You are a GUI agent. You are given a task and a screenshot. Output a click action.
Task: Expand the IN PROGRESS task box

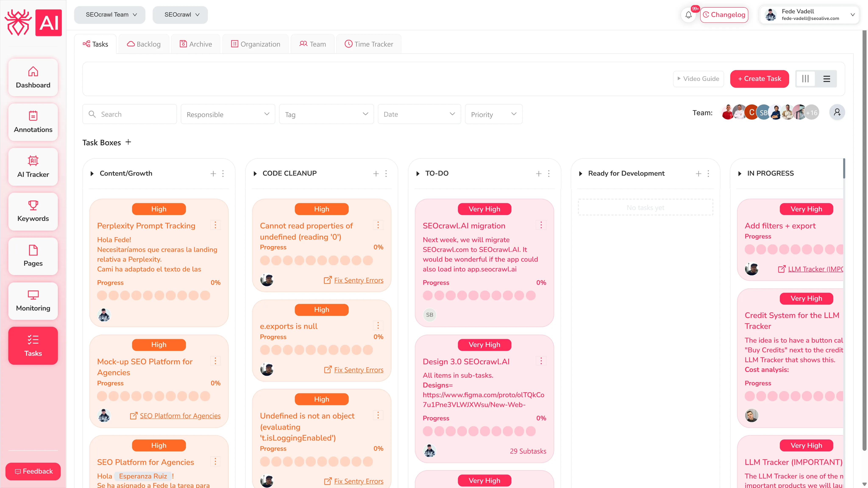tap(740, 174)
